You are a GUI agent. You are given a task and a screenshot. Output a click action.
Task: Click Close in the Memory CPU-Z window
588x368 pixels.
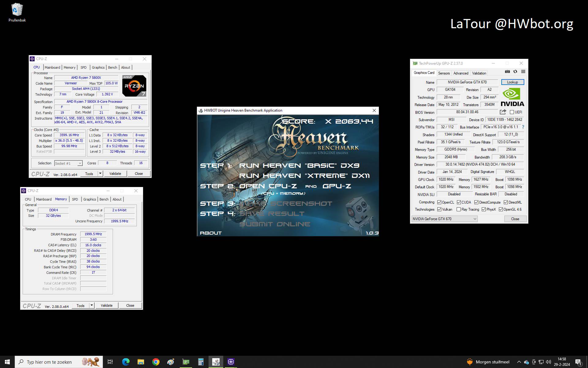point(130,305)
